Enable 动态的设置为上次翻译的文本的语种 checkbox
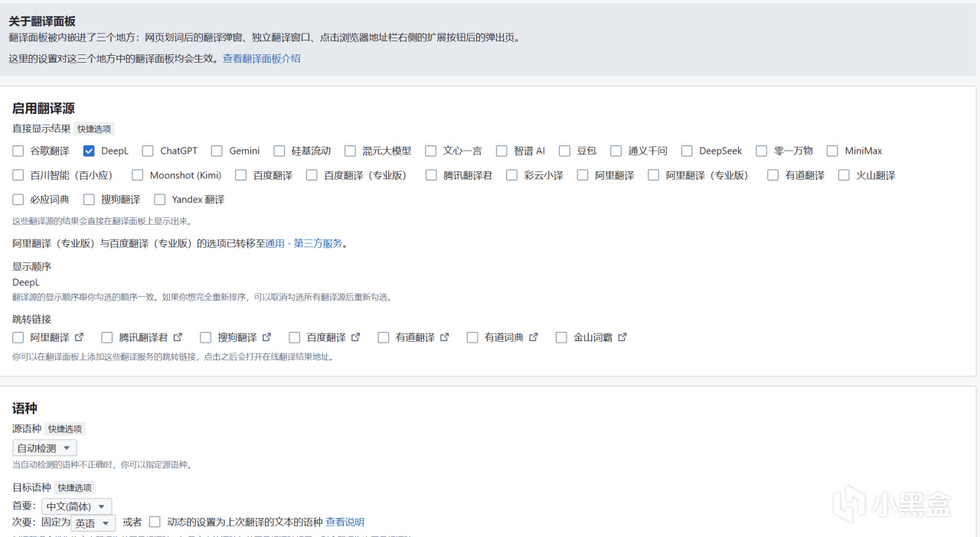980x537 pixels. click(155, 522)
